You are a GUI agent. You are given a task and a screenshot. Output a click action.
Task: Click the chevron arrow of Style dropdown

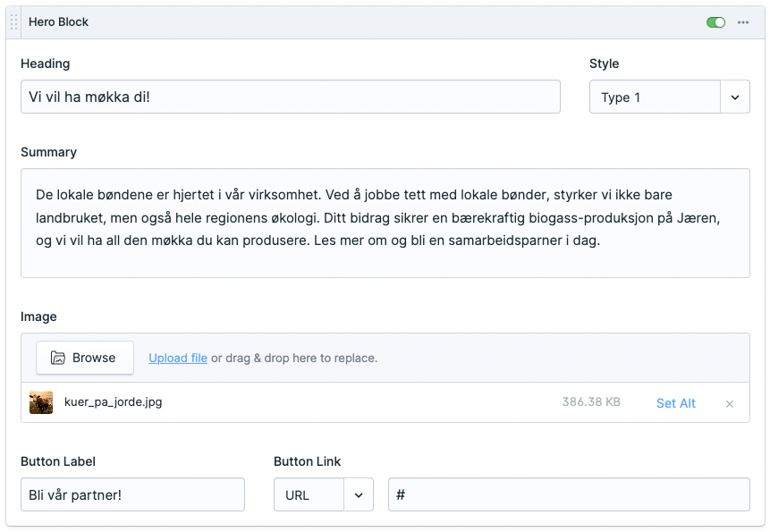[x=735, y=97]
